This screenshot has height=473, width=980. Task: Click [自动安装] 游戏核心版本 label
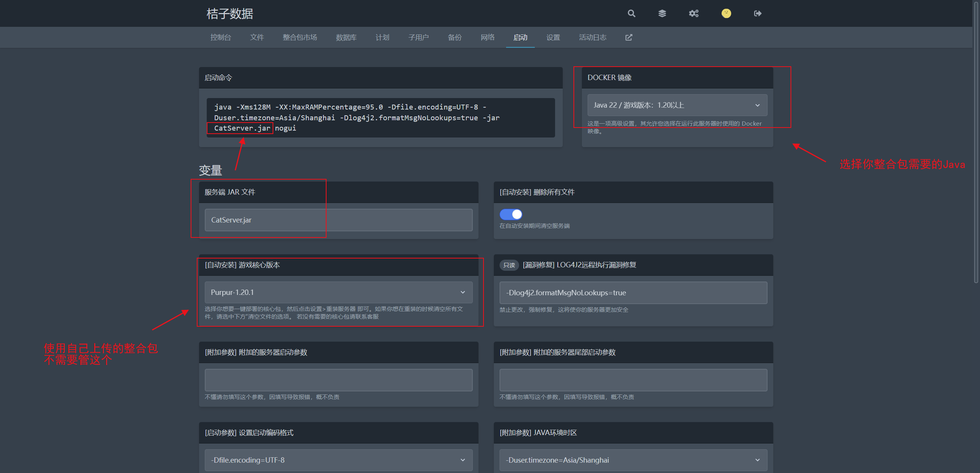point(242,265)
